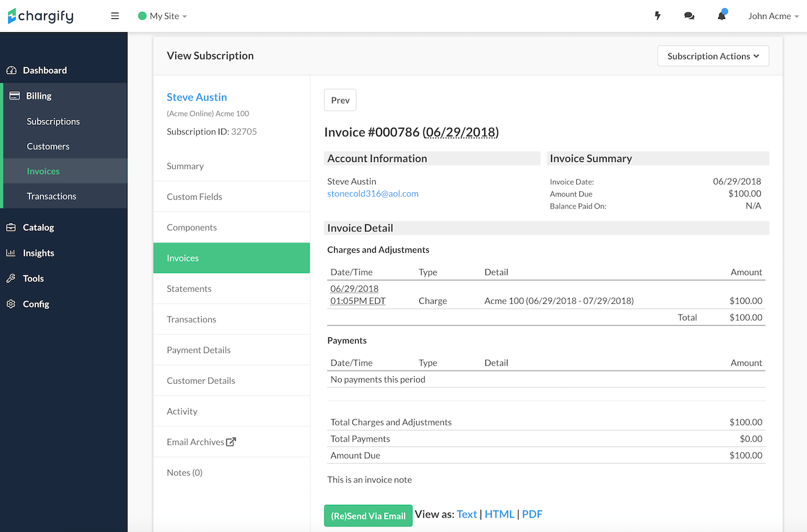Viewport: 807px width, 532px height.
Task: Click the 'This is an invoice note' text
Action: [369, 480]
